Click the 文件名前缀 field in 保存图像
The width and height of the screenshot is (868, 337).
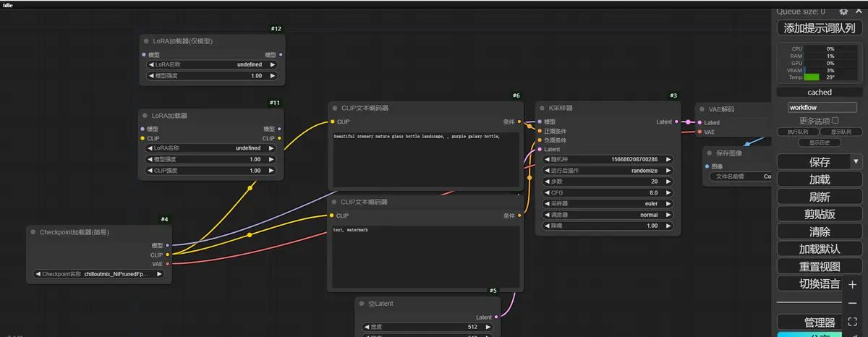point(739,176)
